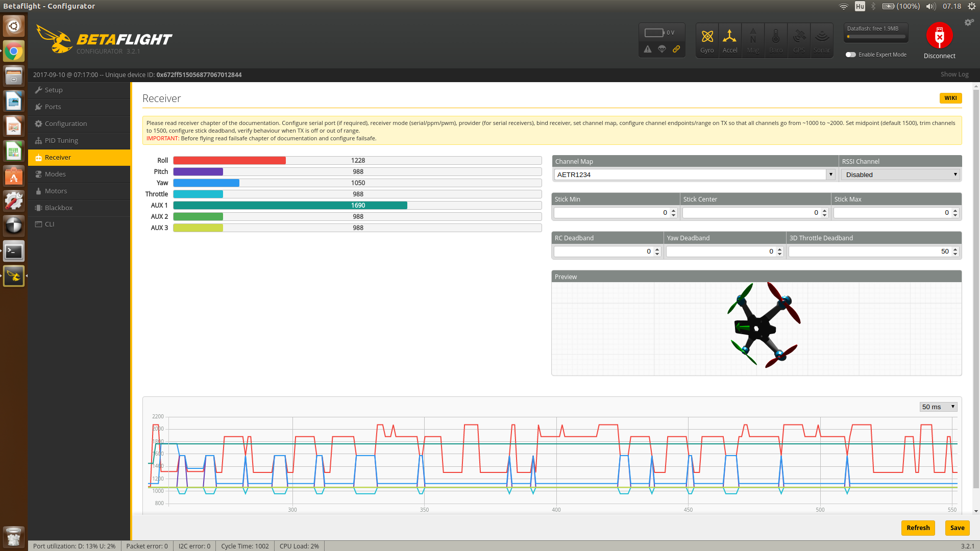Click the Baro sensor icon
This screenshot has height=551, width=980.
pyautogui.click(x=776, y=40)
